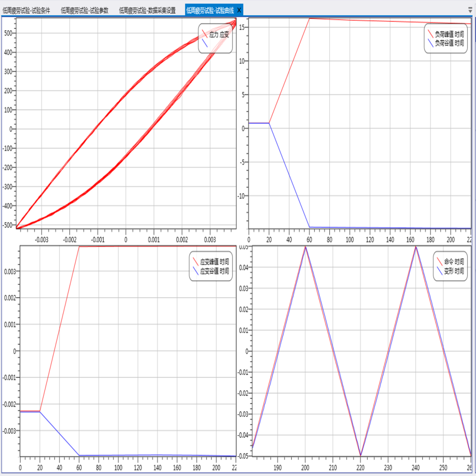Screen dimensions: 476x476
Task: Click the blue swatch for 应变谷值 时间
Action: pyautogui.click(x=196, y=271)
